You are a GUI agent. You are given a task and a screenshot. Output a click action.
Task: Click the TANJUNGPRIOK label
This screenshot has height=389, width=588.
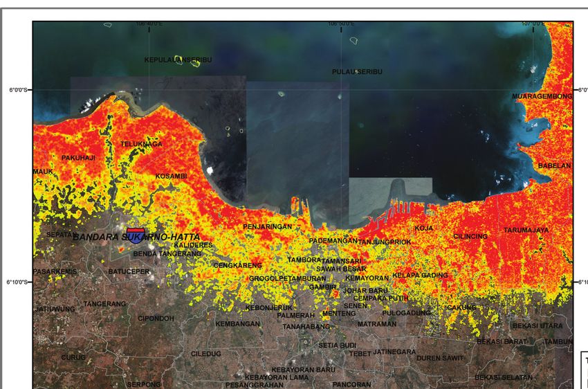[x=385, y=242]
